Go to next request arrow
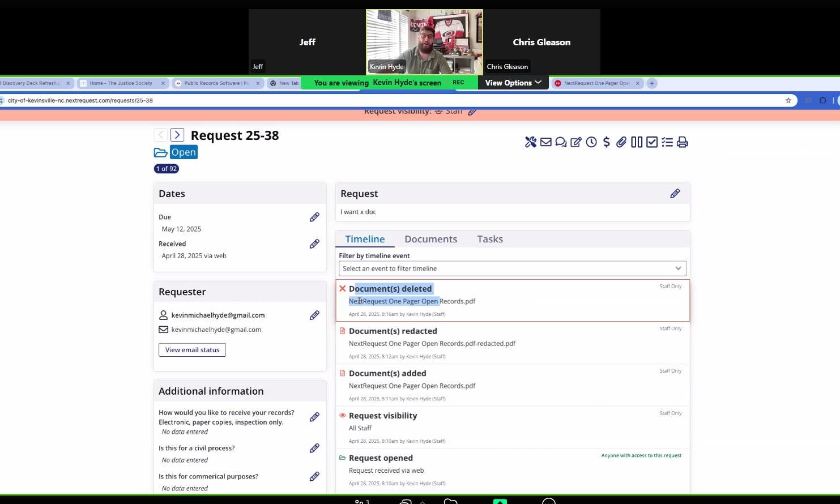Screen dimensions: 840x504 click(177, 135)
